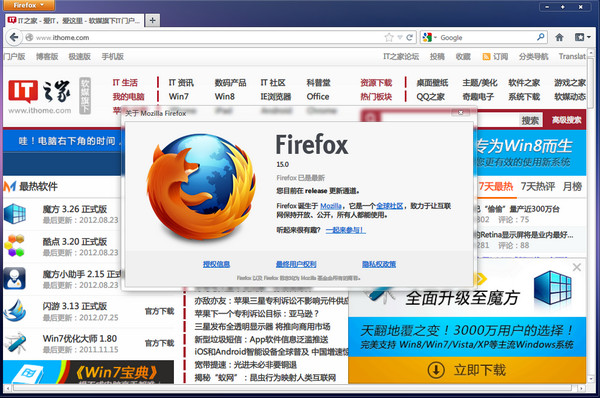Click the 魔方 3.26 cube icon
Screen dimensions: 600x398
15,214
